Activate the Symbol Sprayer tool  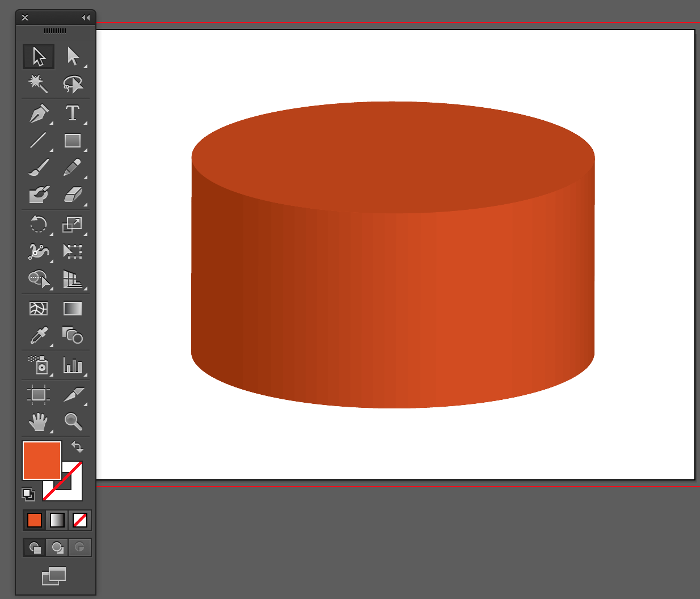[39, 365]
